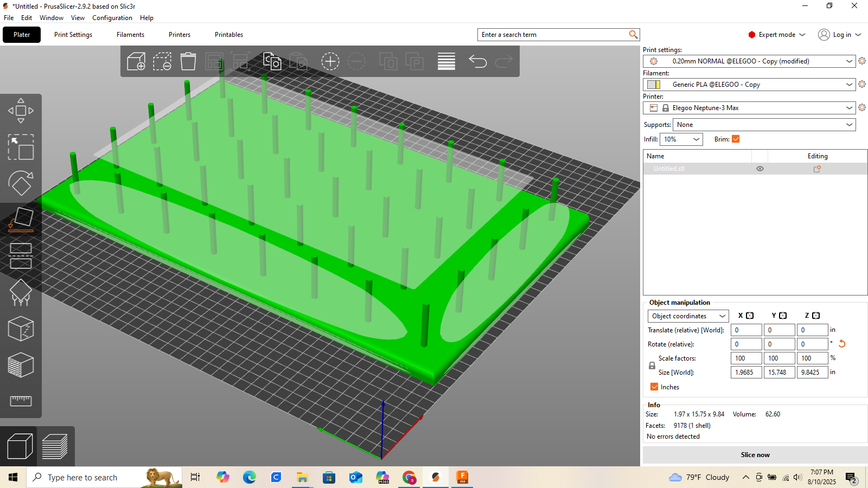The height and width of the screenshot is (488, 868).
Task: Select the Rotate tool
Action: [x=21, y=183]
